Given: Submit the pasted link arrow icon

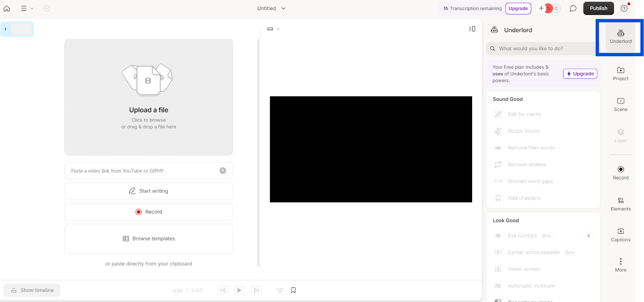Looking at the screenshot, I should coord(223,171).
